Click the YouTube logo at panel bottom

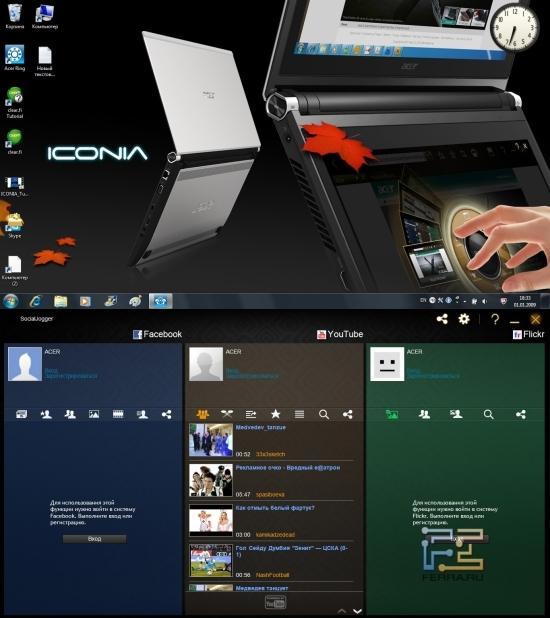click(x=275, y=602)
